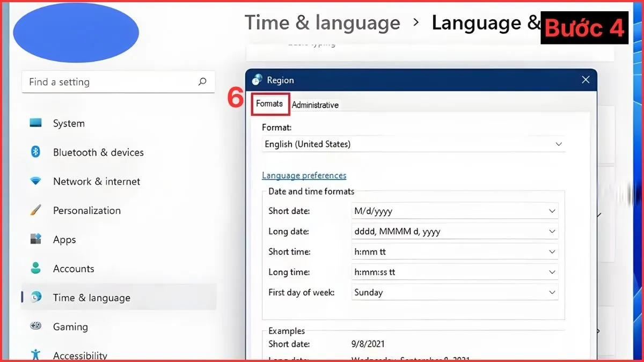Click inside the Find a setting search field
Viewport: 644px width, 362px height.
tap(107, 82)
